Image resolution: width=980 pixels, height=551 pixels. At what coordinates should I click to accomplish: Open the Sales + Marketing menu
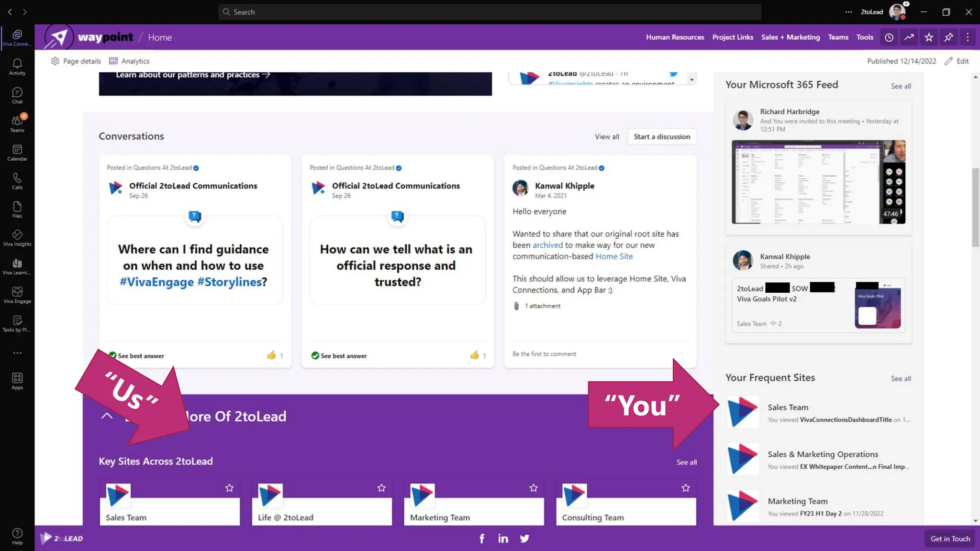(x=790, y=37)
